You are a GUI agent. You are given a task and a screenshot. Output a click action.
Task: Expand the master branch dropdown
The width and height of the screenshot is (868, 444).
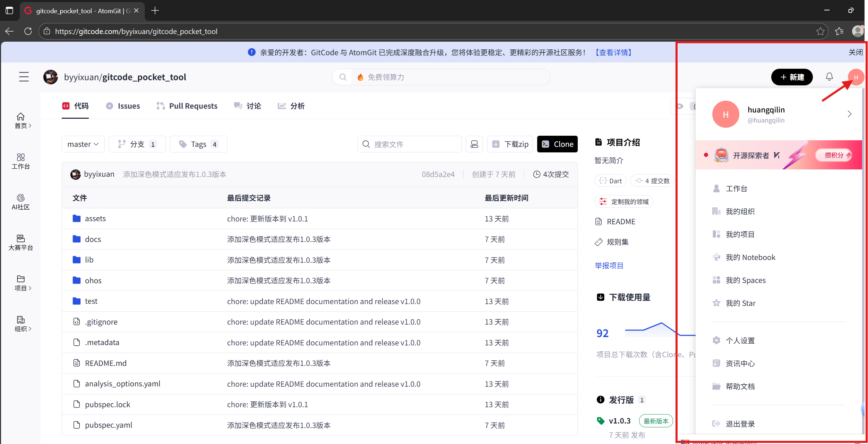[83, 144]
